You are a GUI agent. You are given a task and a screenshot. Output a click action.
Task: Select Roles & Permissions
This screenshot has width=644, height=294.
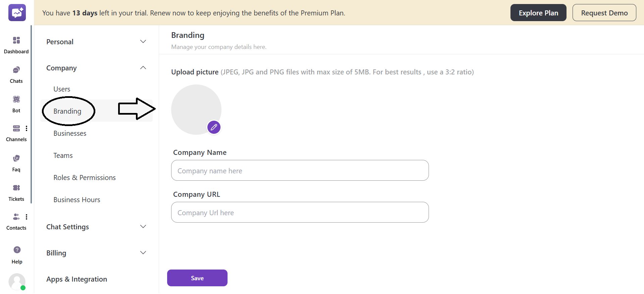click(84, 177)
